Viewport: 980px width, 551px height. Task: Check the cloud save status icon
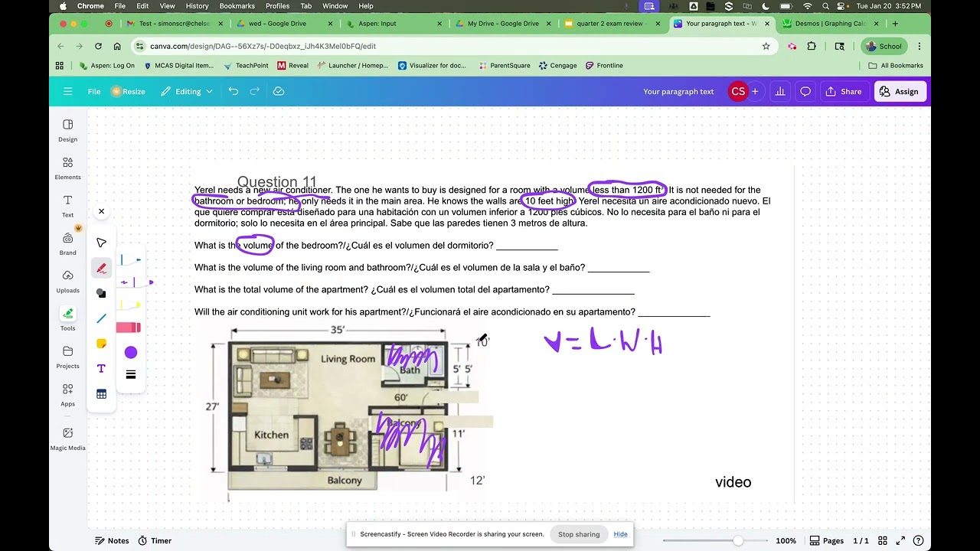coord(279,91)
